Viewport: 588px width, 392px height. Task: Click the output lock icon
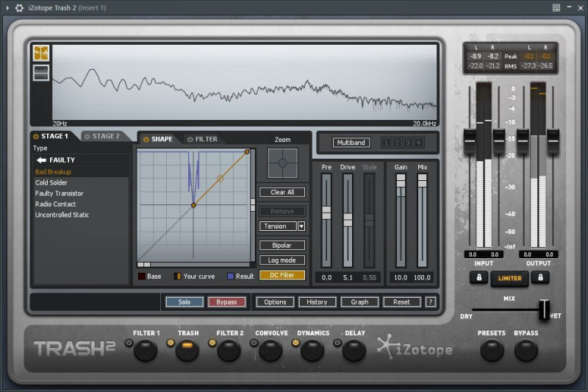540,277
